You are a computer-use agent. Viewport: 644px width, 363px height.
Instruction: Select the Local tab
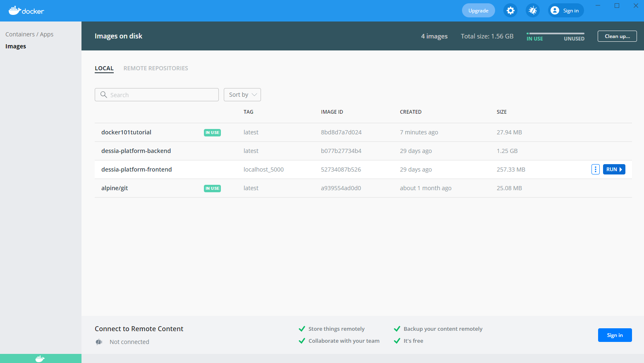point(104,68)
